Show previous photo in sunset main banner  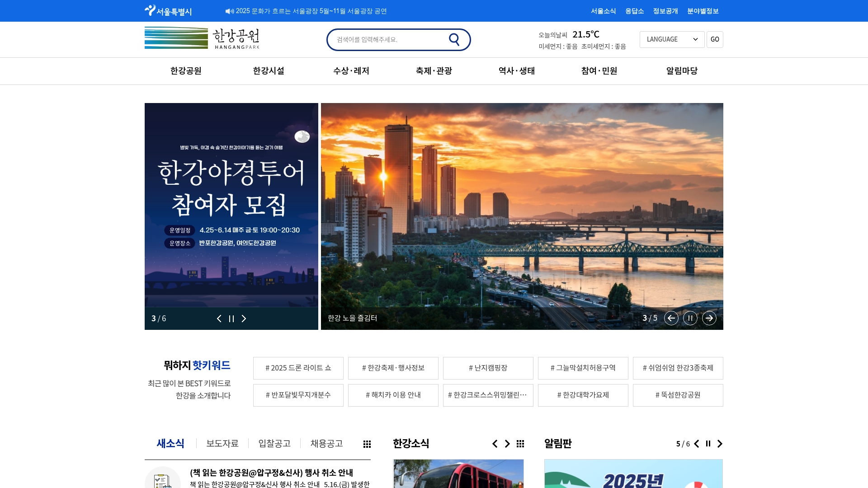point(671,318)
